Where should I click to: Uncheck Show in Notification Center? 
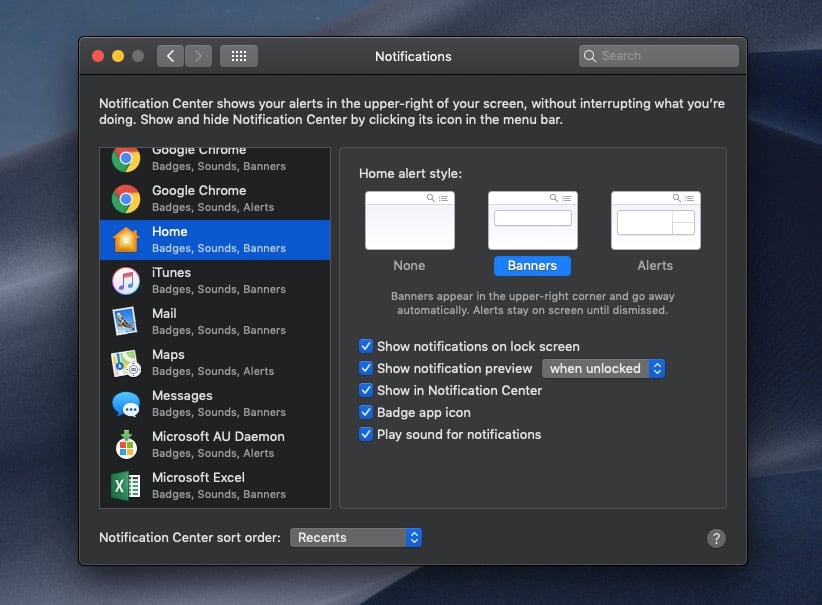(x=366, y=390)
